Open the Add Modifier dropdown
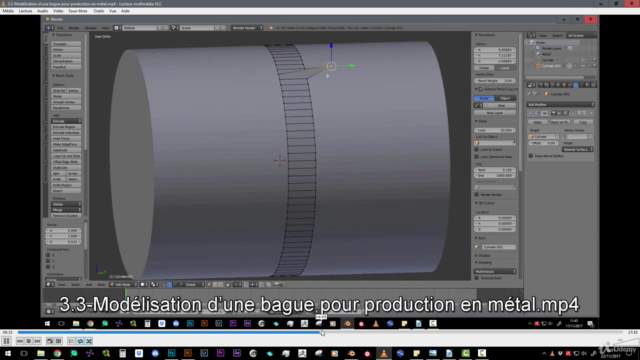Viewport: 640px width, 360px height. pyautogui.click(x=560, y=104)
